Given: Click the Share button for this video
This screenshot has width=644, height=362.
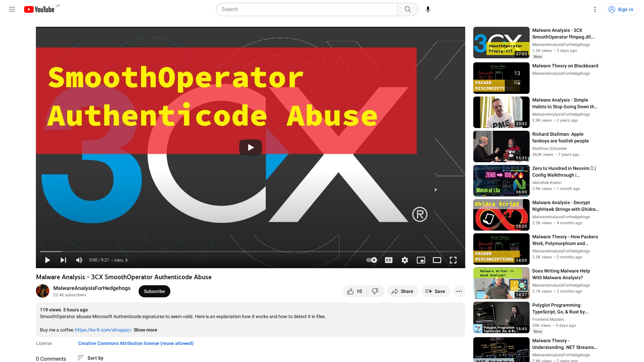Looking at the screenshot, I should 401,291.
